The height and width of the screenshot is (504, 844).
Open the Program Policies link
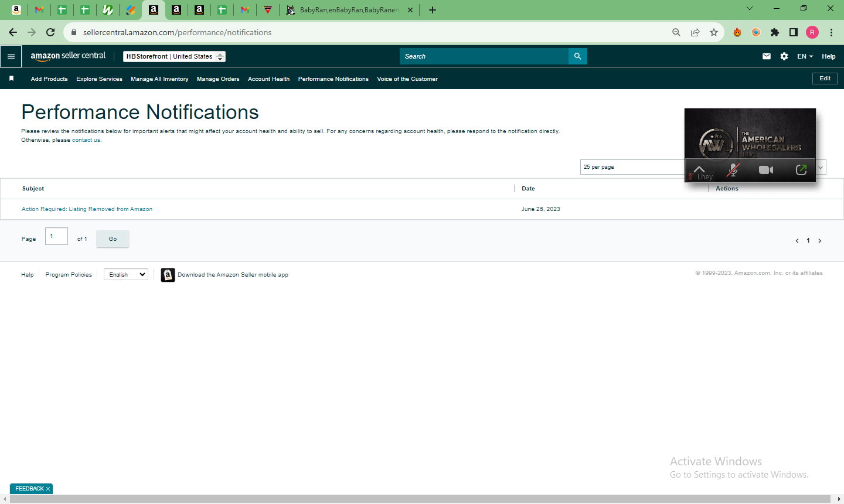pyautogui.click(x=69, y=275)
